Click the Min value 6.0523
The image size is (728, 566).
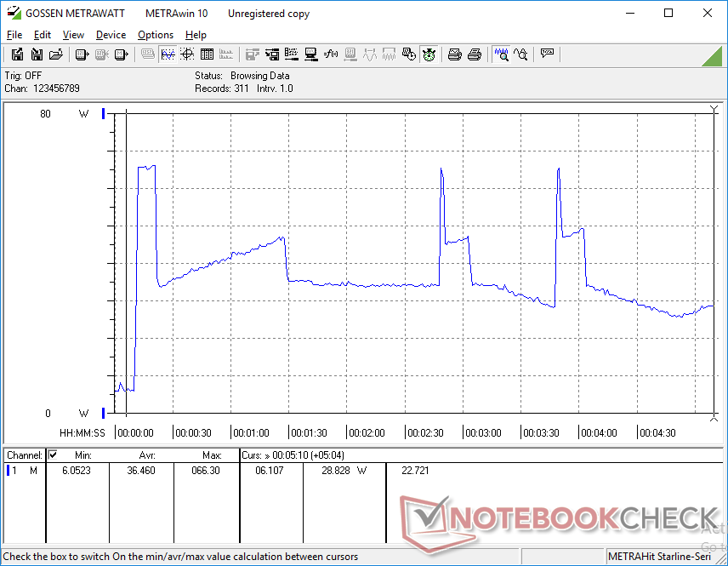point(77,471)
